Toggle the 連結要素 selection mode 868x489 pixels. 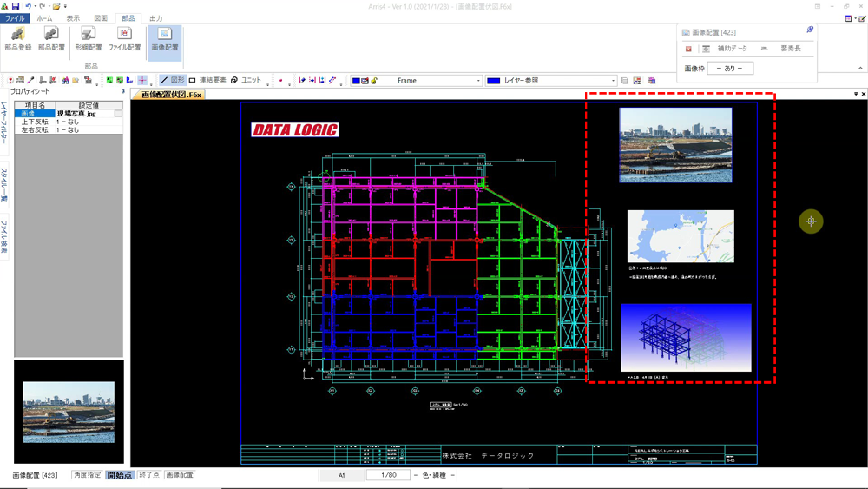[x=207, y=81]
